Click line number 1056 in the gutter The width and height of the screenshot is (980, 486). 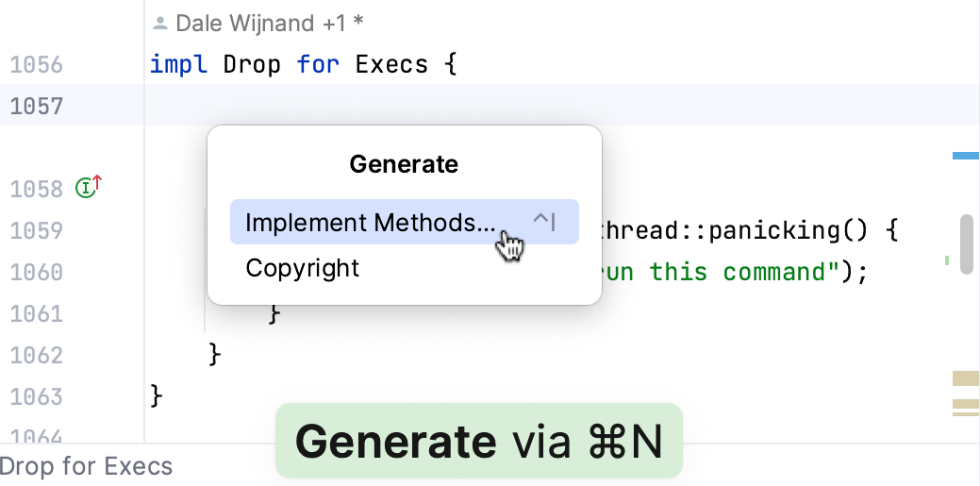click(x=36, y=65)
